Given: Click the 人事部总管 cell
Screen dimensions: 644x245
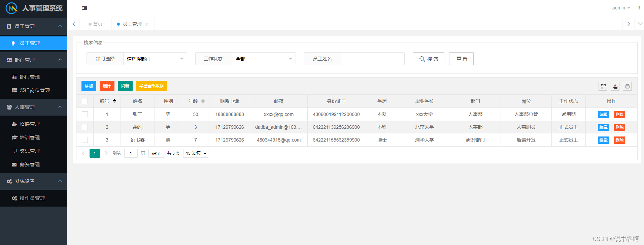Looking at the screenshot, I should (x=526, y=114).
